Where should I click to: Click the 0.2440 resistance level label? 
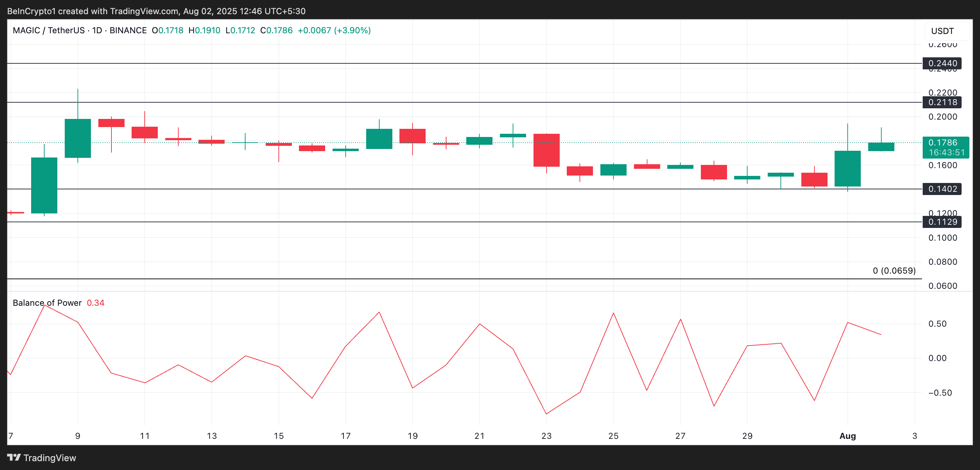[x=942, y=63]
